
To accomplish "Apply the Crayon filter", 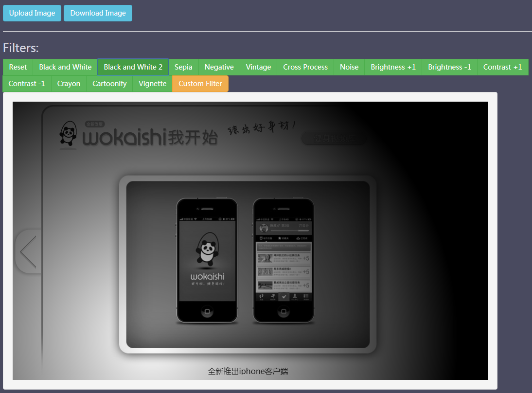I will 69,84.
